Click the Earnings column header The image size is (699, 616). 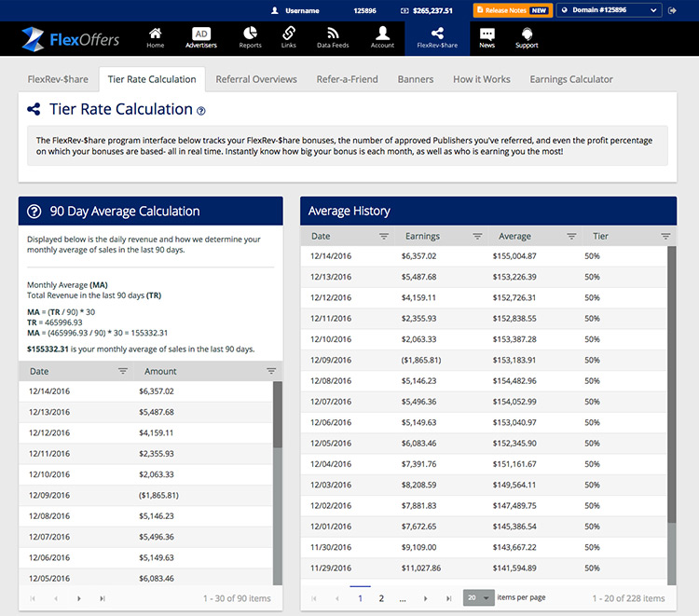click(x=422, y=236)
